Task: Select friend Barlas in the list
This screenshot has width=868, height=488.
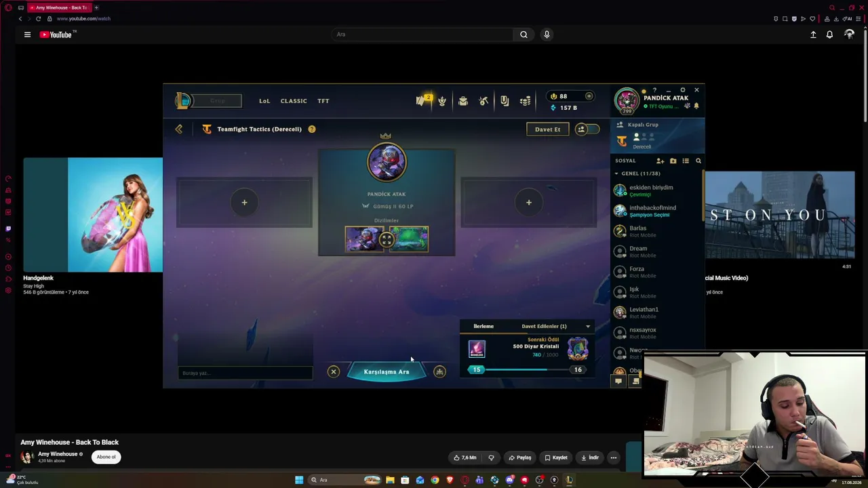Action: 657,231
